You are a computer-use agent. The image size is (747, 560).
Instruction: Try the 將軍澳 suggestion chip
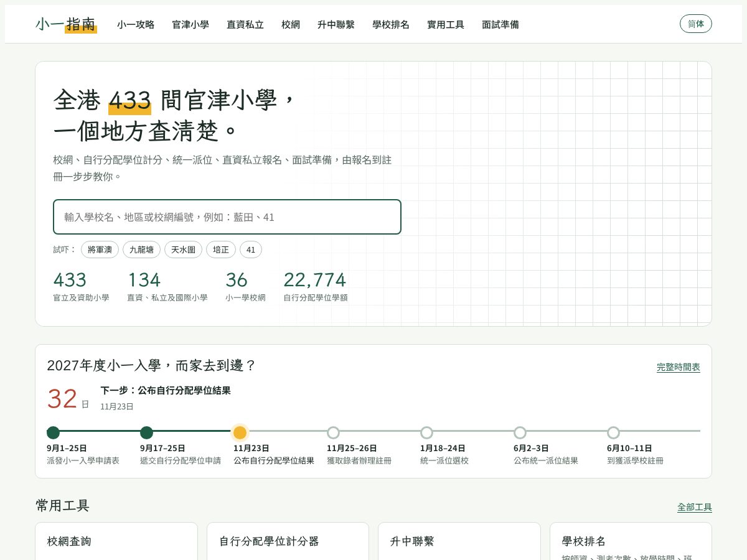click(x=100, y=250)
